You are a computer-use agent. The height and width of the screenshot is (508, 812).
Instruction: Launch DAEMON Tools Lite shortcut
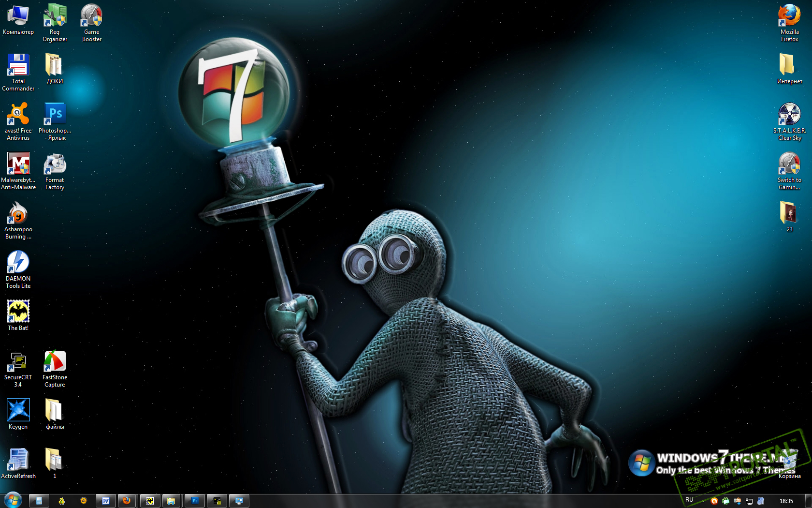click(18, 270)
